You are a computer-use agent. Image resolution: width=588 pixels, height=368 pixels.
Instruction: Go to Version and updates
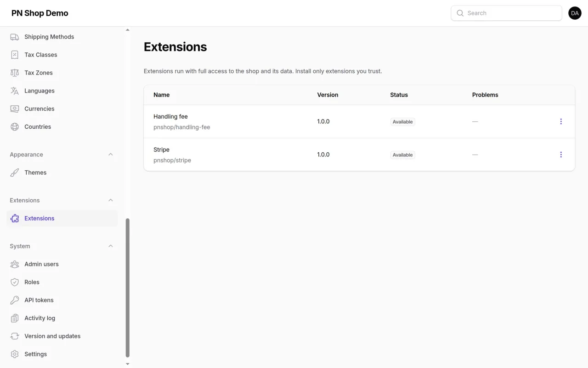click(62, 336)
